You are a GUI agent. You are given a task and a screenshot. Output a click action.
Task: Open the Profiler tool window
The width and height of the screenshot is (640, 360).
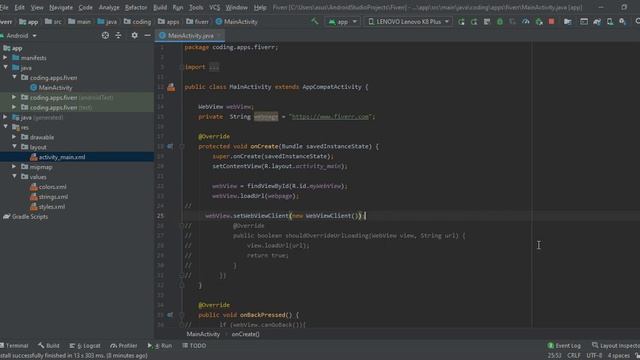[124, 346]
